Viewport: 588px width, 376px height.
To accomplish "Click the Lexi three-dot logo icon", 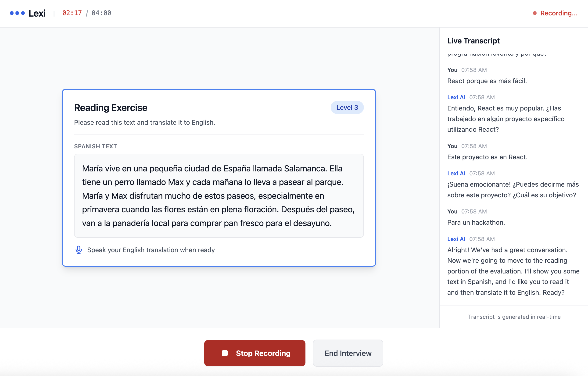I will [x=17, y=13].
